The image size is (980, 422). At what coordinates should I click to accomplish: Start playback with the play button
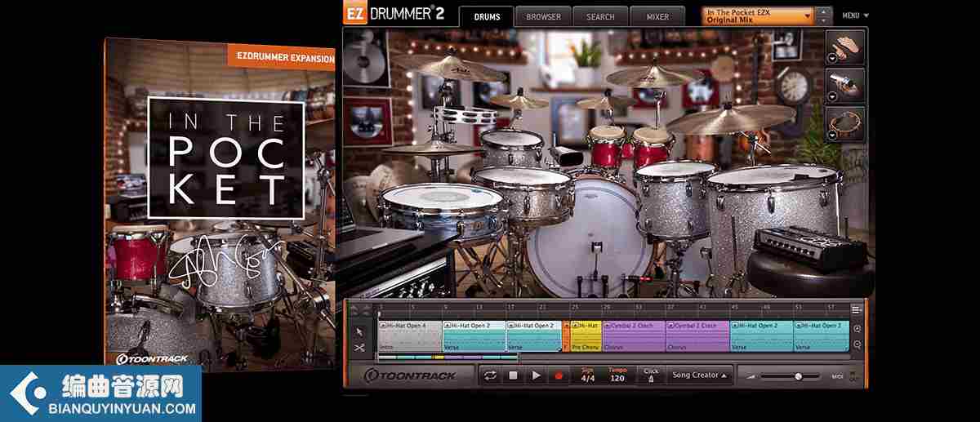click(537, 375)
